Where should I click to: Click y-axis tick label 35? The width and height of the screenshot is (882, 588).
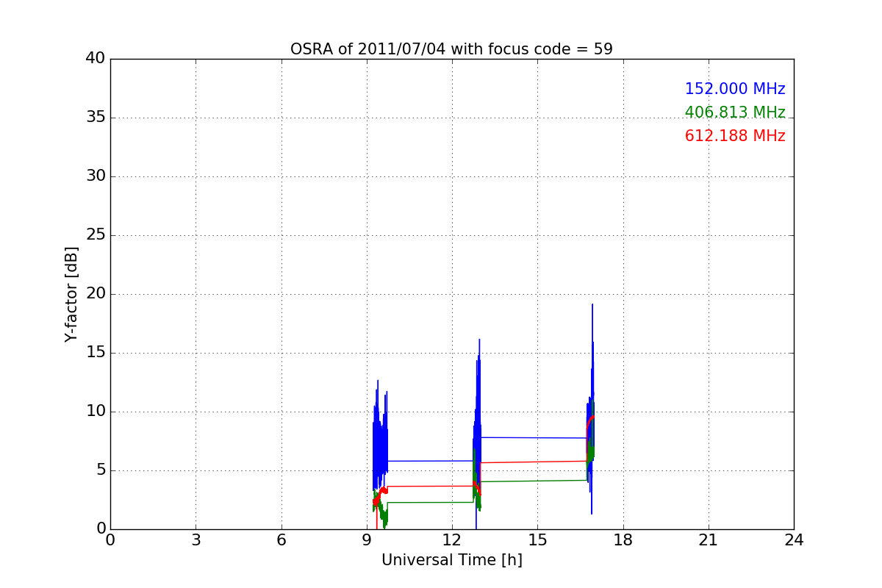coord(95,118)
